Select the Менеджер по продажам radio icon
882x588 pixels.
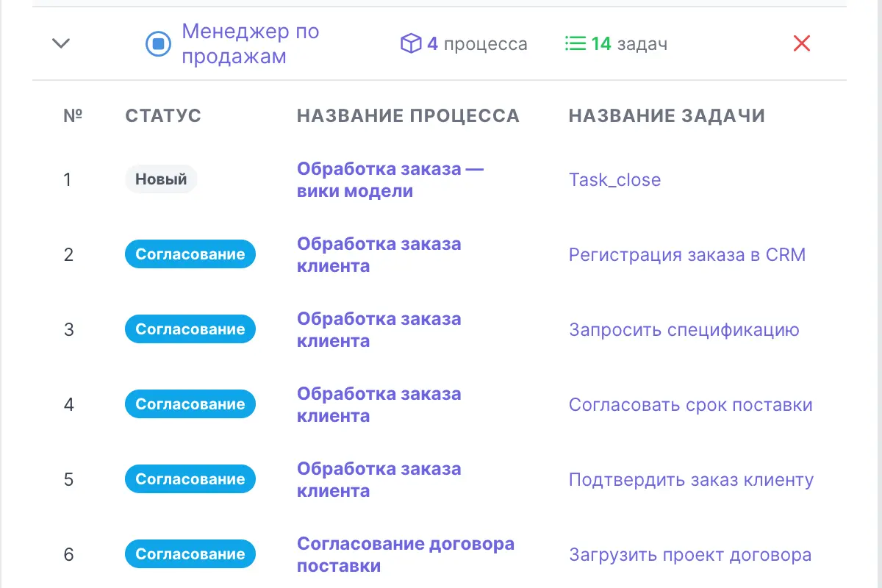click(158, 44)
